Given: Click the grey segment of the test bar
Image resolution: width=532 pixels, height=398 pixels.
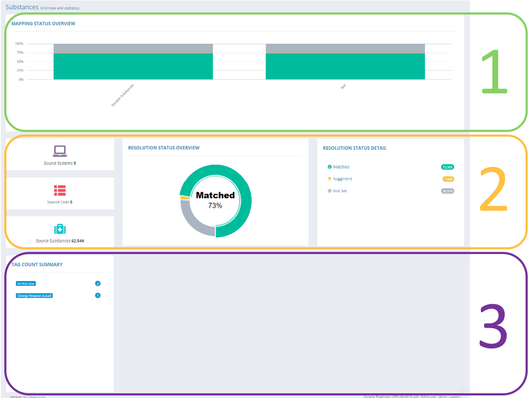Looking at the screenshot, I should (x=345, y=48).
